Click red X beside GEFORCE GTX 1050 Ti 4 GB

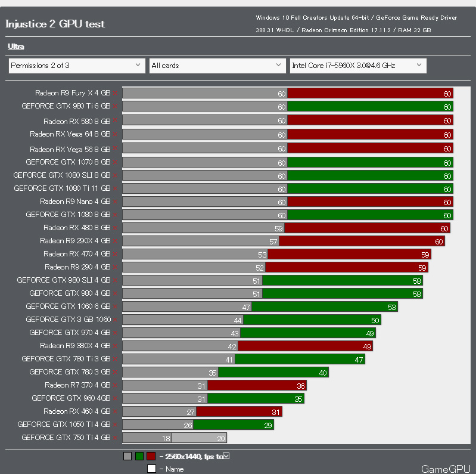[x=115, y=425]
